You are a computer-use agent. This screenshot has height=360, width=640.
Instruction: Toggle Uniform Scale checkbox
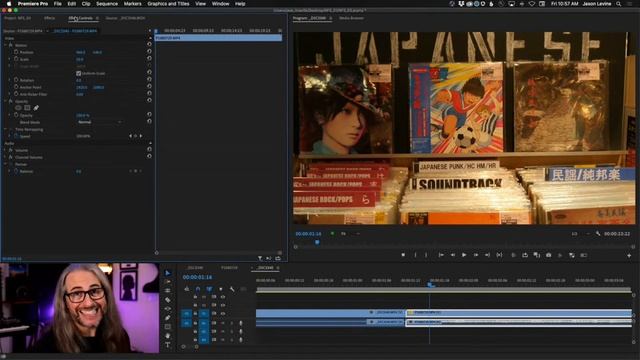pos(78,73)
